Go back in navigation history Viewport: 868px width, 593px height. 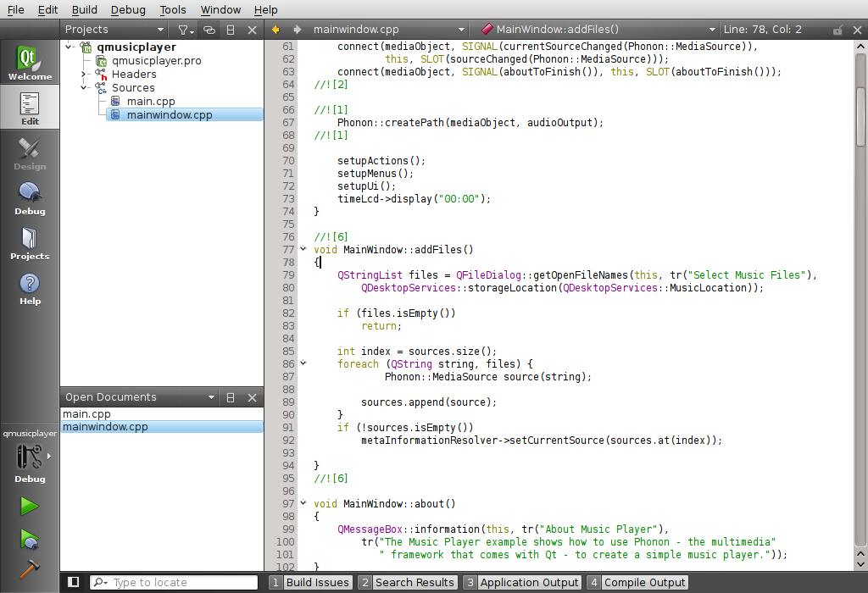[275, 30]
